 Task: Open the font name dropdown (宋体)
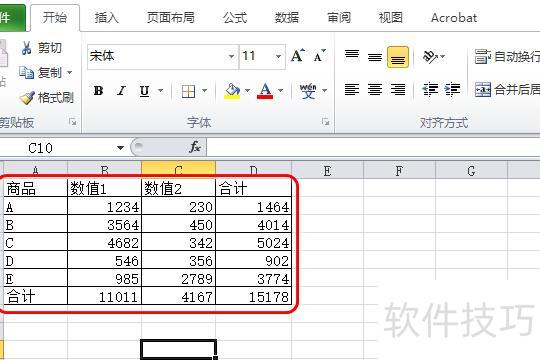(231, 56)
